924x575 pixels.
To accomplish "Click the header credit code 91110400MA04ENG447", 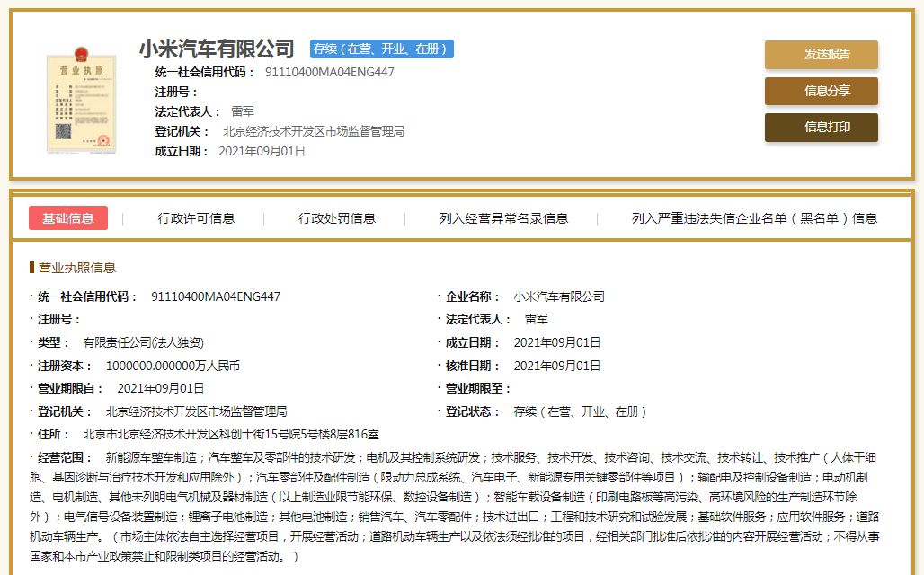I will [329, 72].
